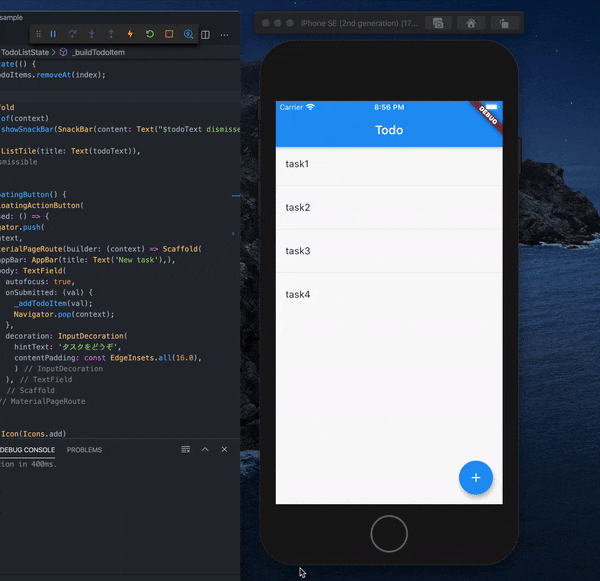Click the ListTile line in code
Image resolution: width=600 pixels, height=581 pixels.
(71, 151)
